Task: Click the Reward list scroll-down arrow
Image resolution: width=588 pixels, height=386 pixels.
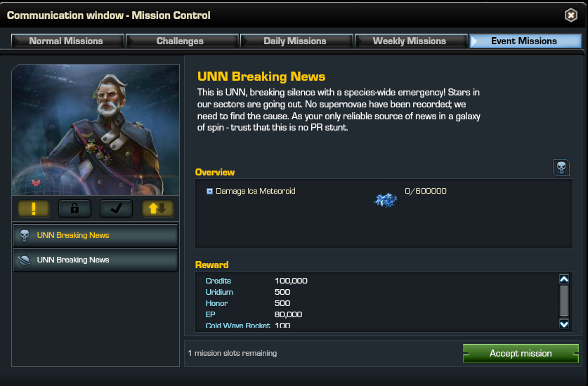Action: point(564,324)
